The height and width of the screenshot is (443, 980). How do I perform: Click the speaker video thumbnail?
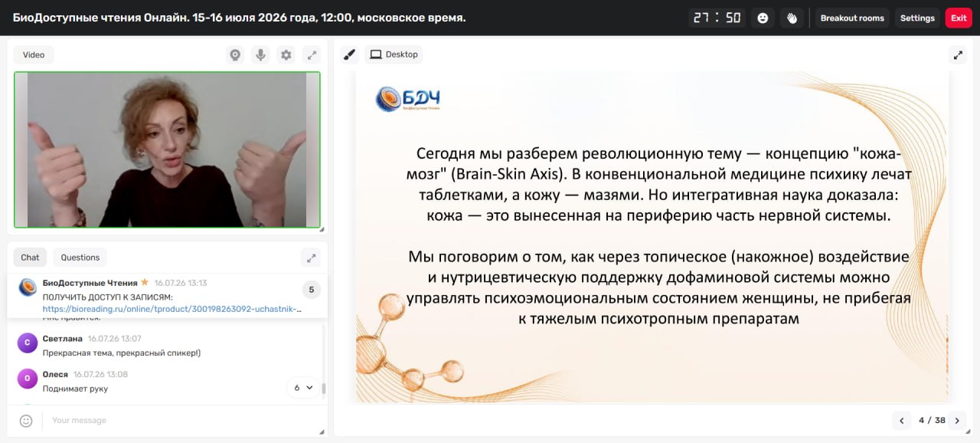point(167,149)
